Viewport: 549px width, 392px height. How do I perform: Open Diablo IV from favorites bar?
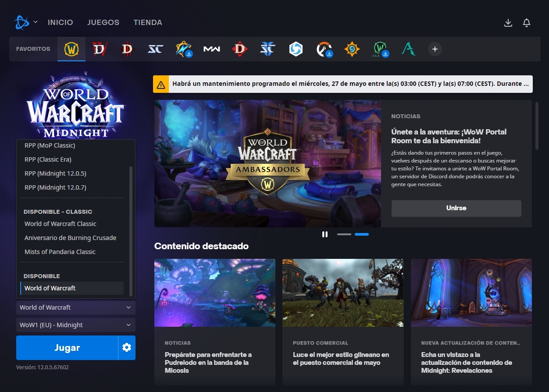(99, 49)
